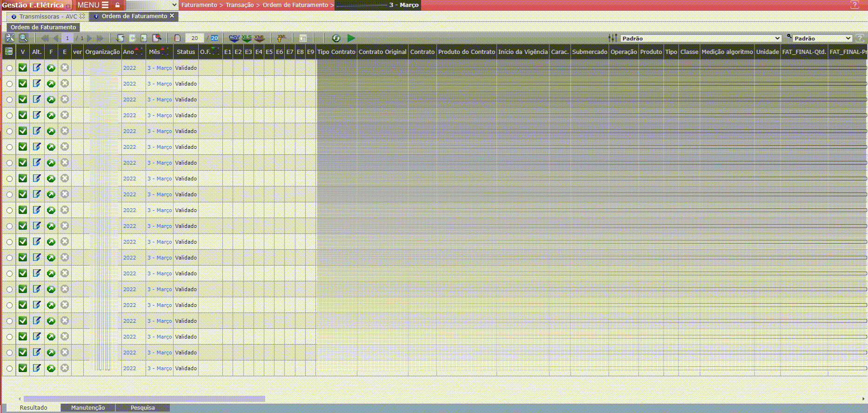868x413 pixels.
Task: Open the wrench tools icon in toolbar
Action: click(10, 38)
